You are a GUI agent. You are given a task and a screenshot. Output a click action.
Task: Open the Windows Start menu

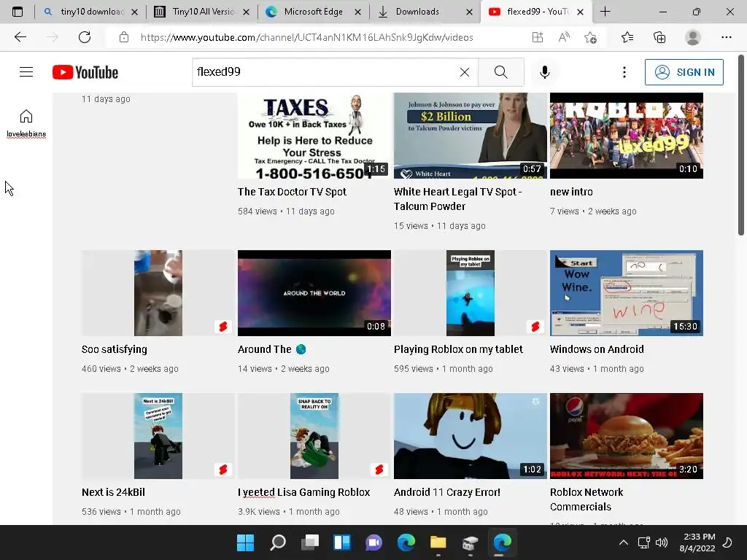[245, 542]
